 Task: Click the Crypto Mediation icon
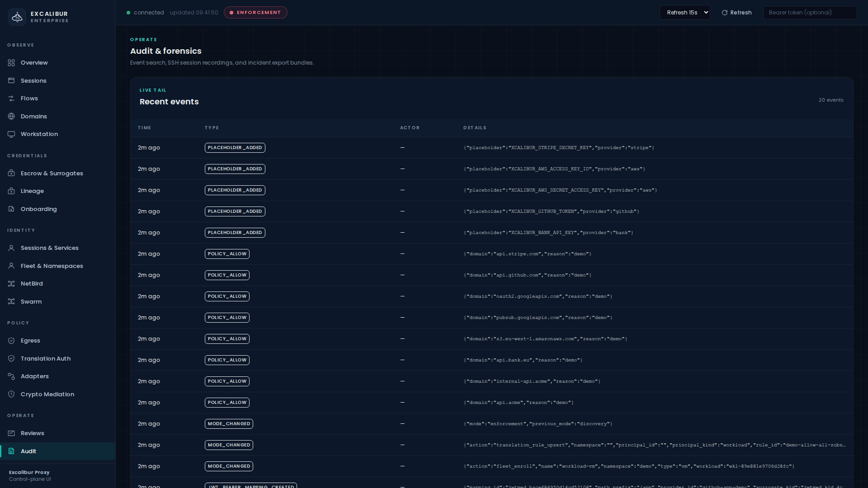(x=11, y=394)
